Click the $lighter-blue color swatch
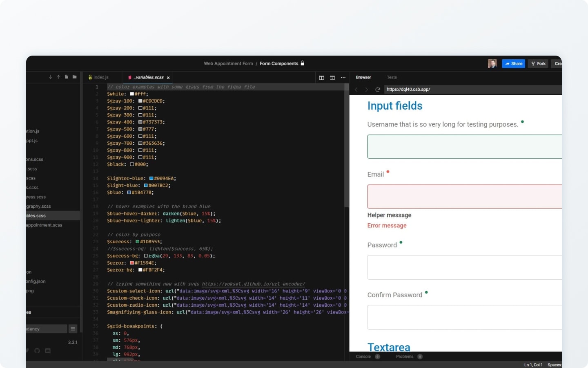 [x=151, y=178]
